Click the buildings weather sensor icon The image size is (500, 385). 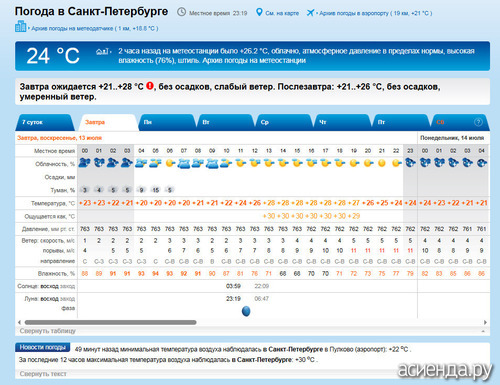tap(20, 26)
